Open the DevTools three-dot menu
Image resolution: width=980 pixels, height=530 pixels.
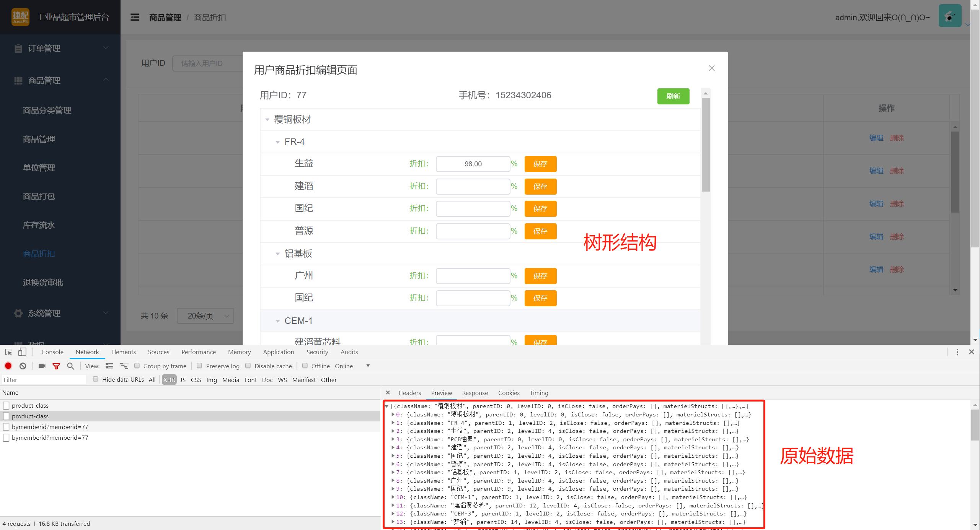coord(957,352)
